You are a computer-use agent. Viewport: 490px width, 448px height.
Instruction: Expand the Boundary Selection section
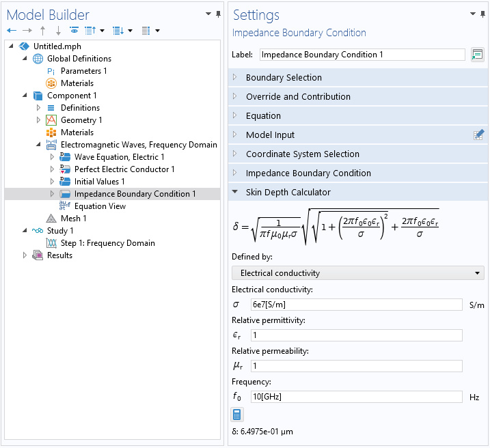tap(234, 77)
